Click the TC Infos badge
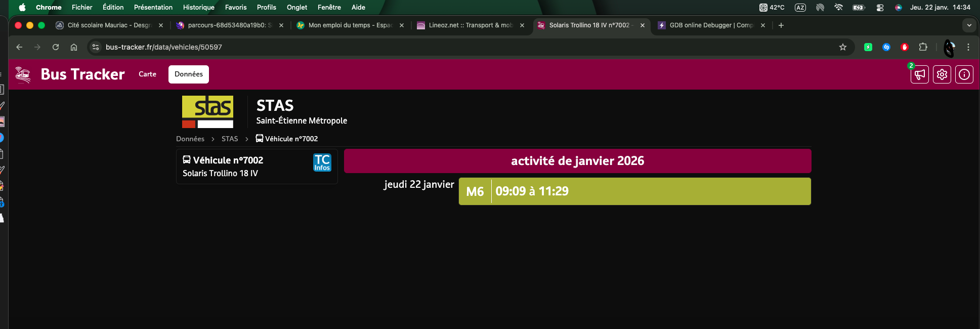 [x=322, y=162]
